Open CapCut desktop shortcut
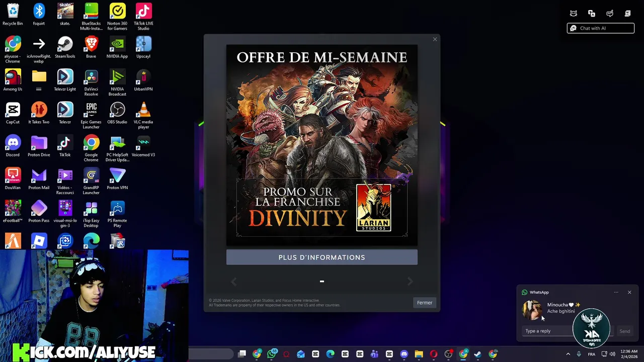644x362 pixels. [13, 113]
